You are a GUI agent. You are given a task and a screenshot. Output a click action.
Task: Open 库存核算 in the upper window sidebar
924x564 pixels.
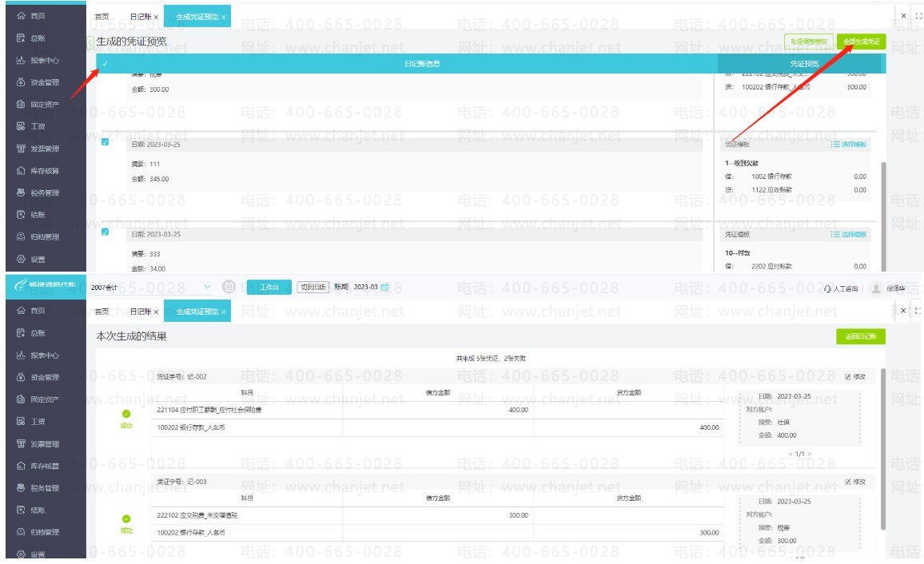tap(38, 171)
